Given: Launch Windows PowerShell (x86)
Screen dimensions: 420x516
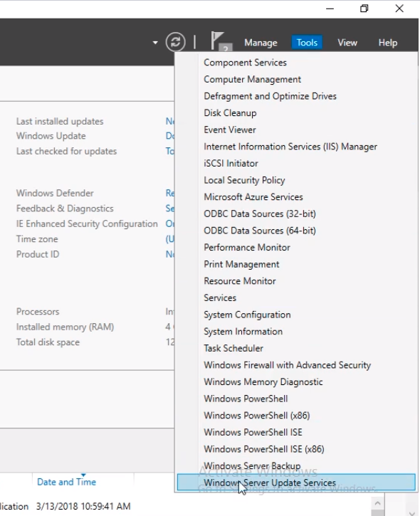Looking at the screenshot, I should click(x=257, y=415).
